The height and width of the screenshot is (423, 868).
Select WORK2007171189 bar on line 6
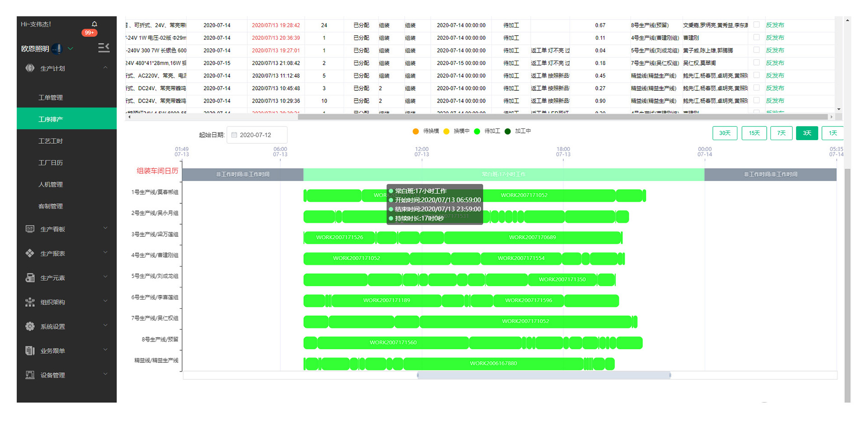(x=387, y=301)
